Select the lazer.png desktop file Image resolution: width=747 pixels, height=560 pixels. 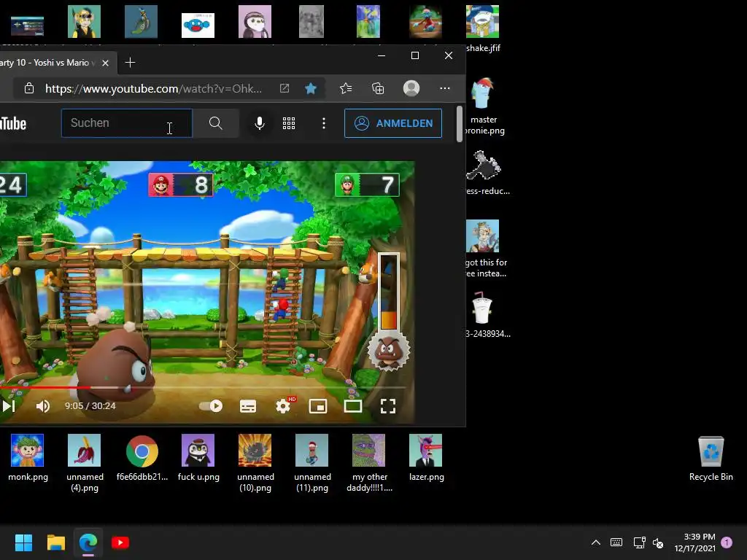tap(426, 458)
